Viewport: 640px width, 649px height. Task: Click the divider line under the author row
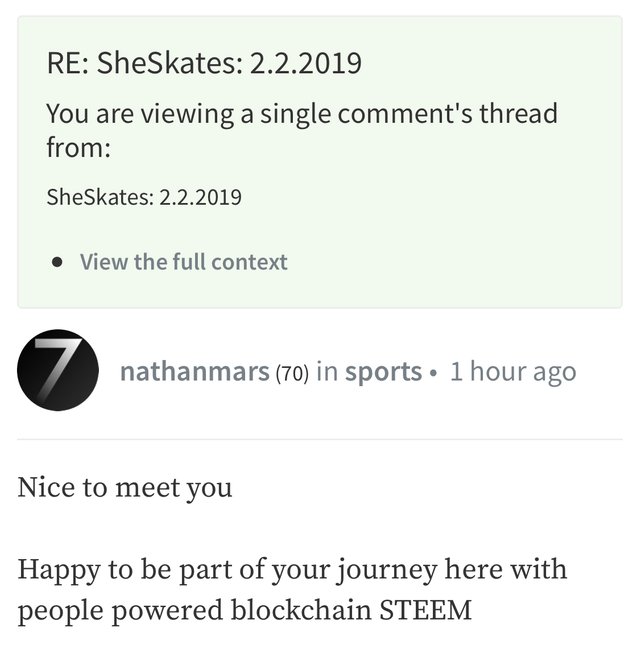(320, 439)
